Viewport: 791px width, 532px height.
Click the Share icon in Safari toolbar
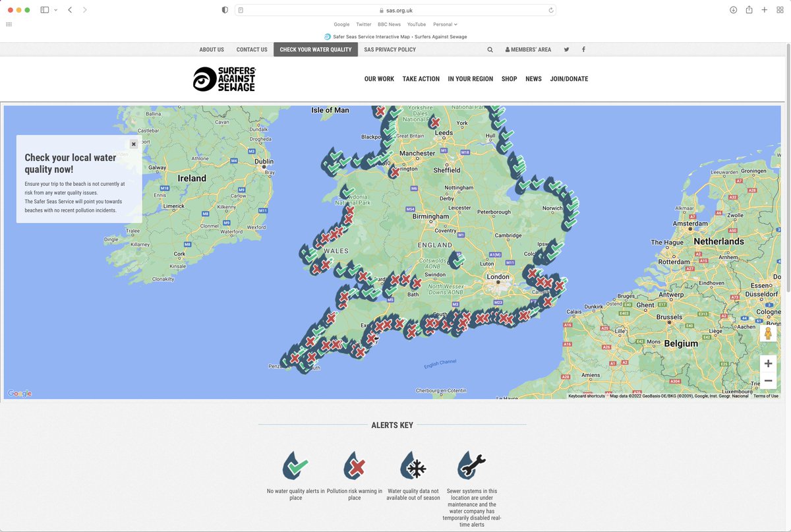(749, 10)
